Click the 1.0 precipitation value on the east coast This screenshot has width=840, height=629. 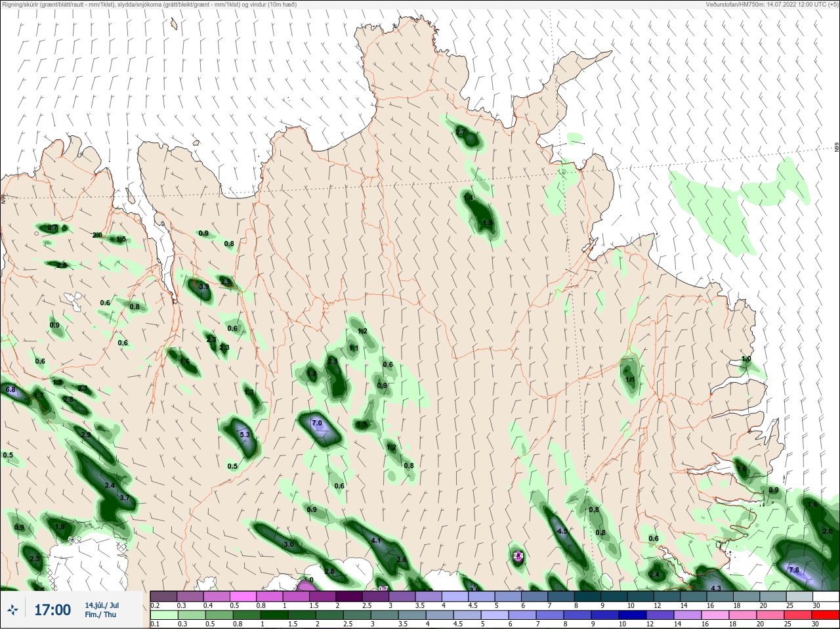click(746, 359)
